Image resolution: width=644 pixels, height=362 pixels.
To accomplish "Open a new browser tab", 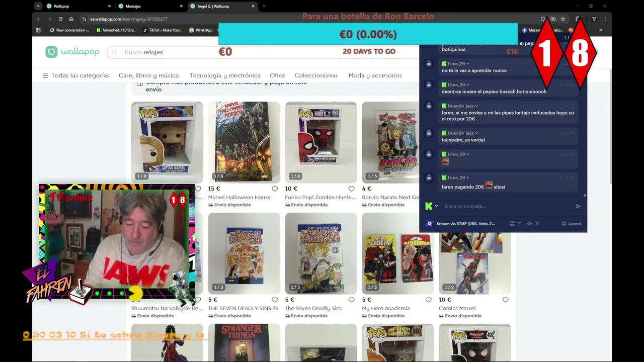I will point(264,6).
